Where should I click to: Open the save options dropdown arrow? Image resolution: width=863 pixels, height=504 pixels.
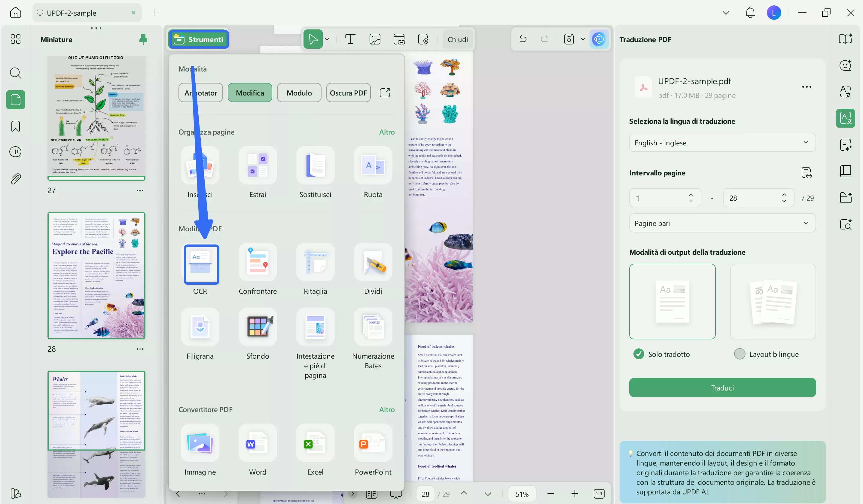[583, 39]
